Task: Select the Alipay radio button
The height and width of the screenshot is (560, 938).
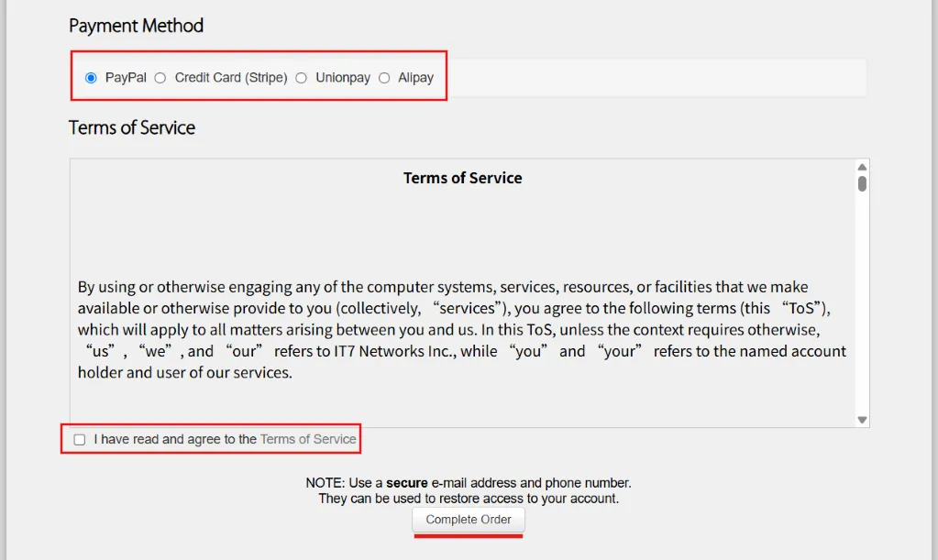Action: point(384,78)
